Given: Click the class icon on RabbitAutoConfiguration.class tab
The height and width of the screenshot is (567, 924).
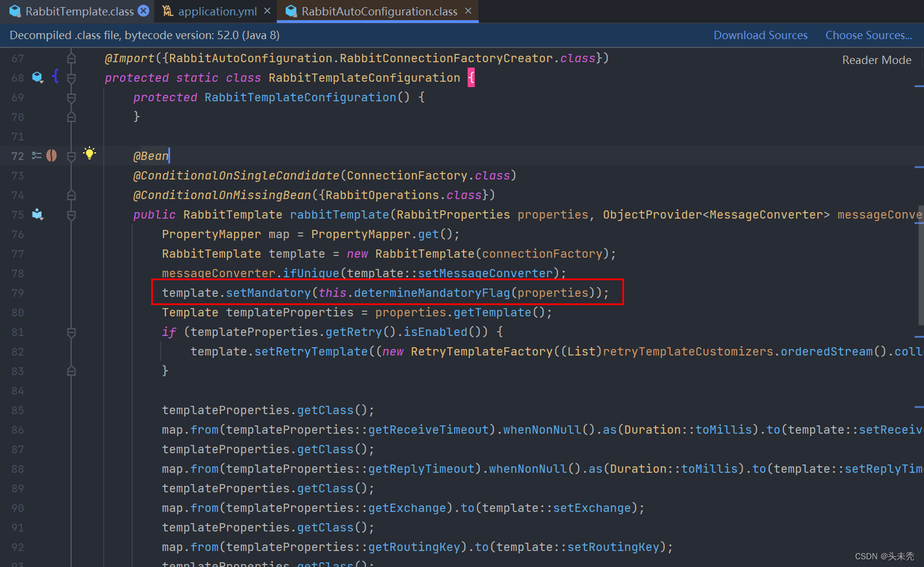Looking at the screenshot, I should pyautogui.click(x=291, y=11).
